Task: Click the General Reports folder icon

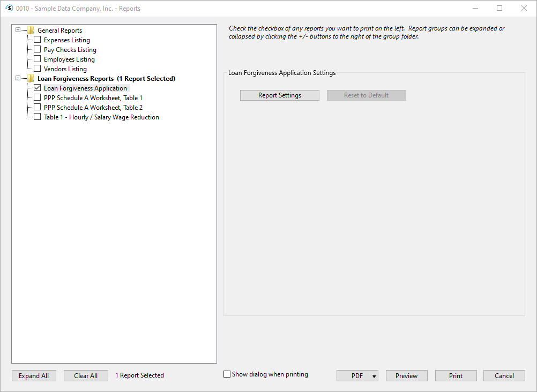Action: click(x=31, y=31)
